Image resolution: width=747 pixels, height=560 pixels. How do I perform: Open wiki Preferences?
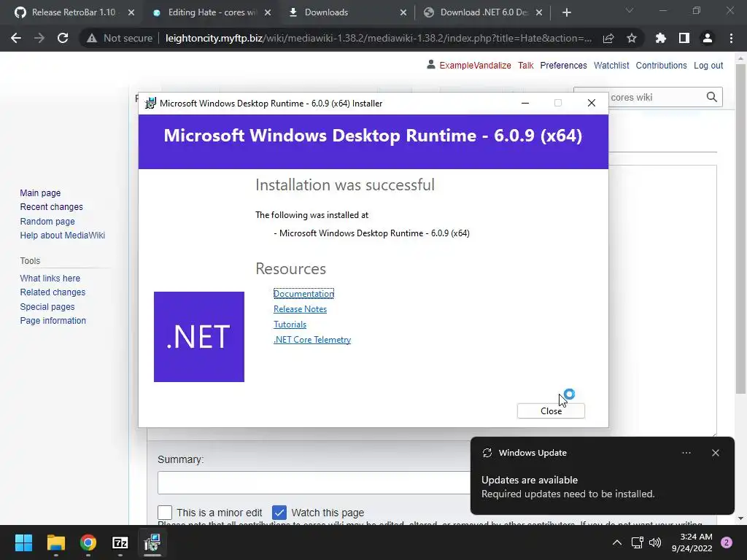[563, 65]
